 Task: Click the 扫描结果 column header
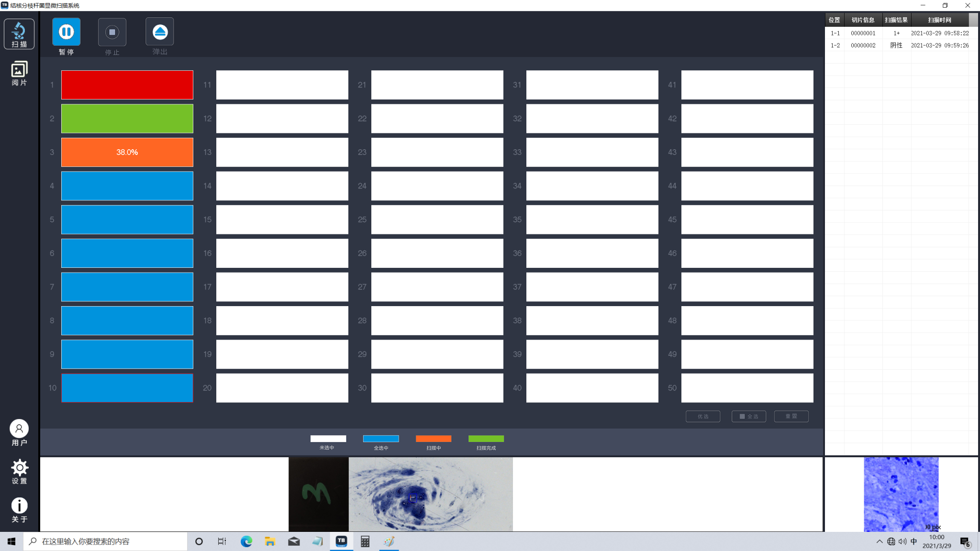[x=896, y=20]
